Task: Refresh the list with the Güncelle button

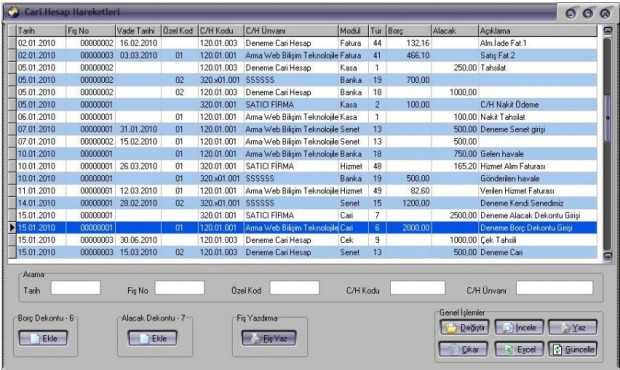Action: 573,349
